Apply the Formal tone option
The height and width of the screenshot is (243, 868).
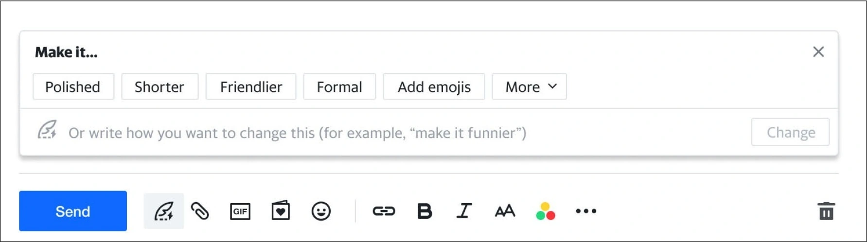coord(339,87)
